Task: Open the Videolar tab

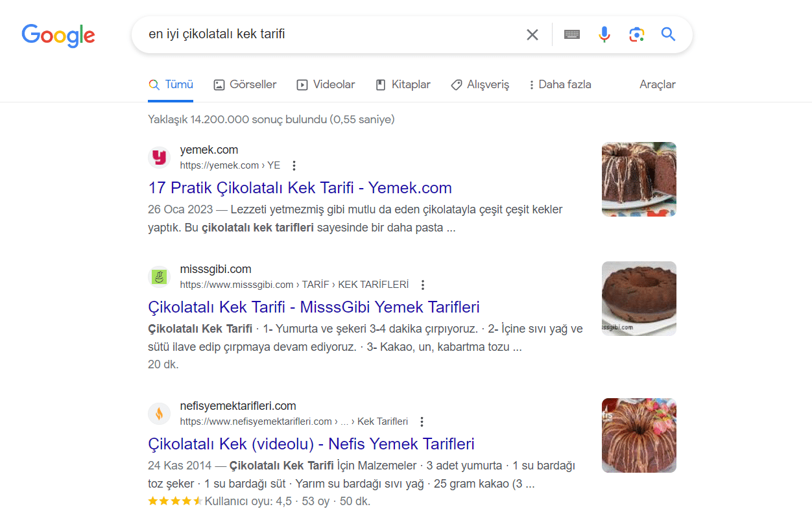Action: coord(326,84)
